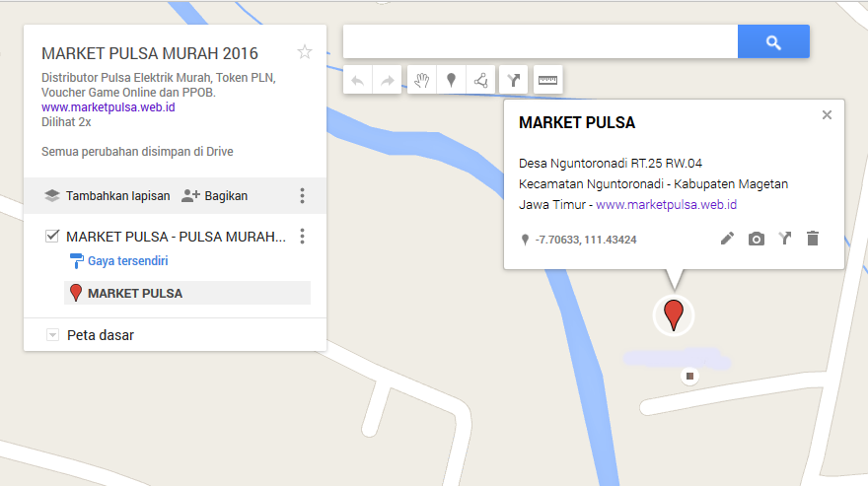Click the location pin icon beside coordinates
The height and width of the screenshot is (486, 868).
(x=525, y=240)
